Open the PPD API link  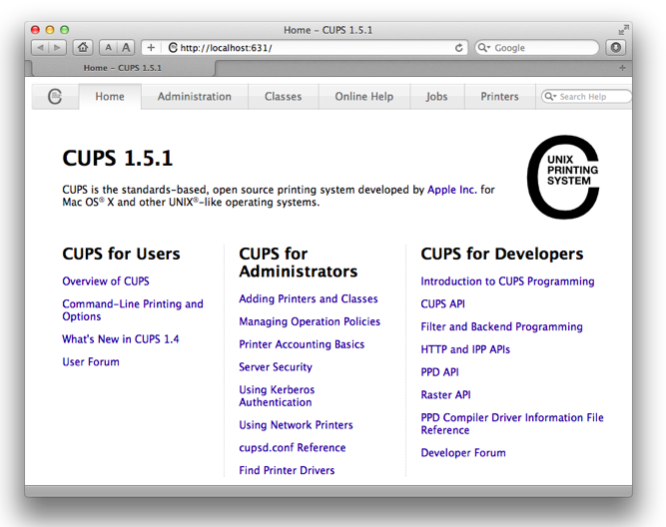tap(440, 372)
